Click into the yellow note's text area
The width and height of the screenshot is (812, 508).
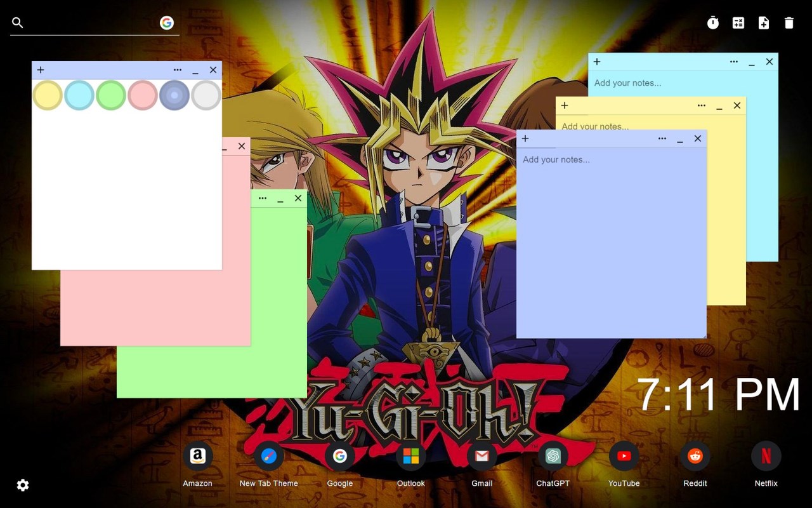pyautogui.click(x=651, y=123)
